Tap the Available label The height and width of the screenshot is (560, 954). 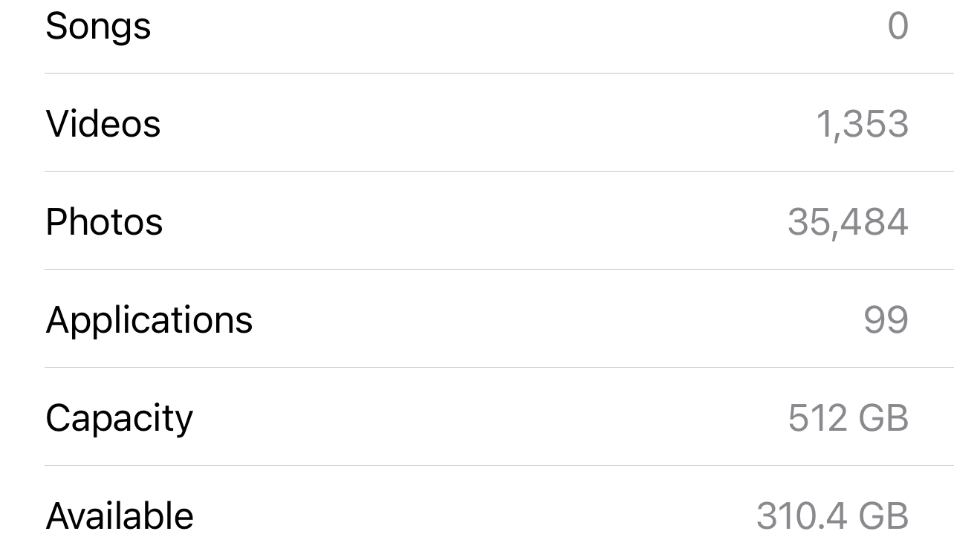(120, 516)
